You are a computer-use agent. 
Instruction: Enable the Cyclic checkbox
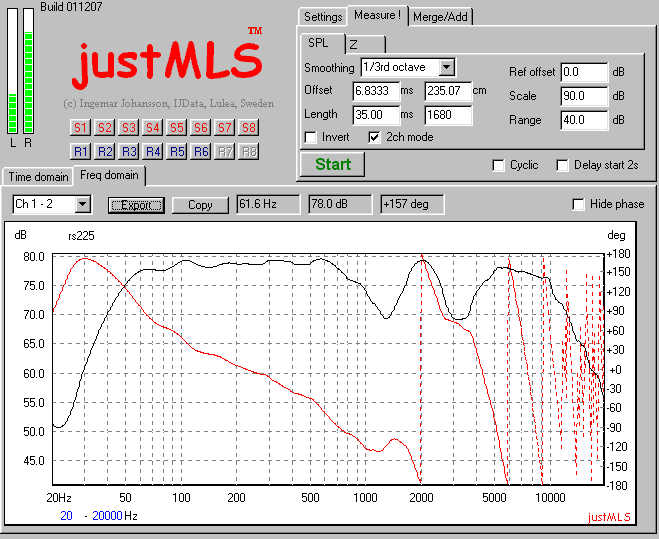(x=498, y=165)
